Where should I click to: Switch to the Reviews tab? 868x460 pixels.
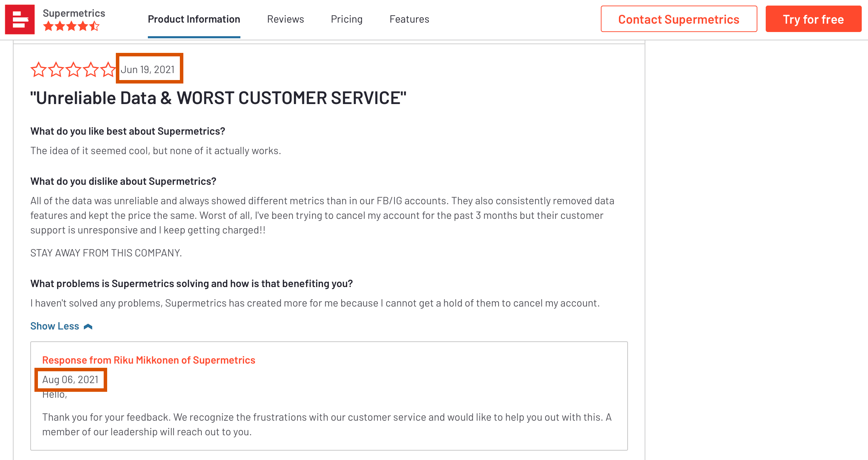pyautogui.click(x=285, y=19)
